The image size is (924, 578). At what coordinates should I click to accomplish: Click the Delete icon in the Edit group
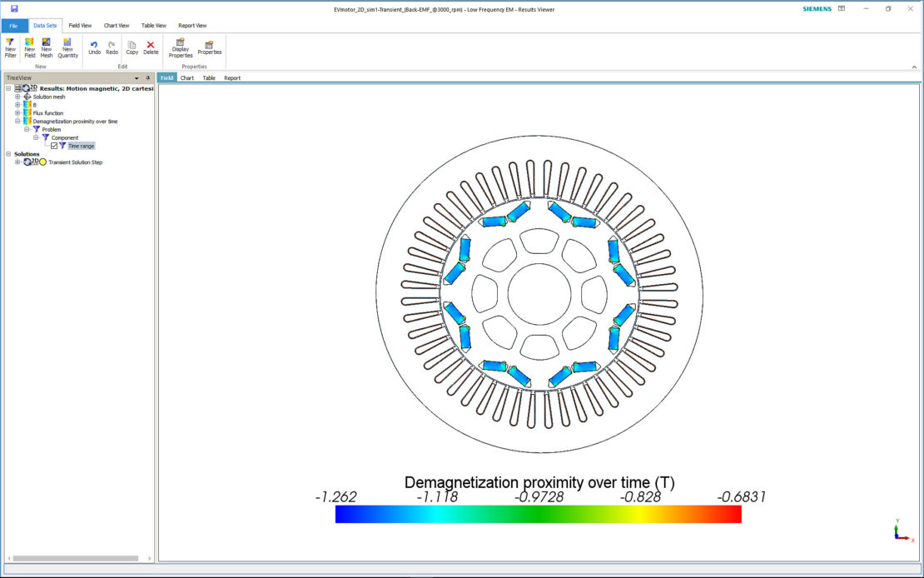click(x=150, y=47)
